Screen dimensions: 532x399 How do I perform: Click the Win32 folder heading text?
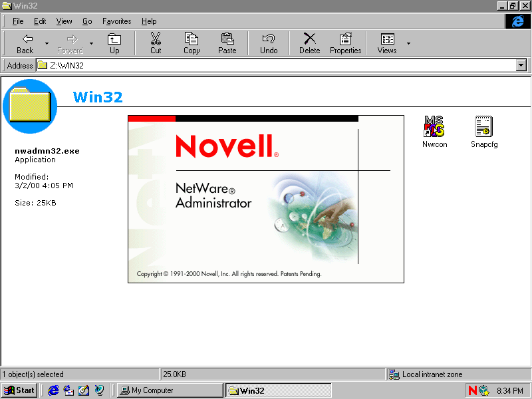[98, 97]
